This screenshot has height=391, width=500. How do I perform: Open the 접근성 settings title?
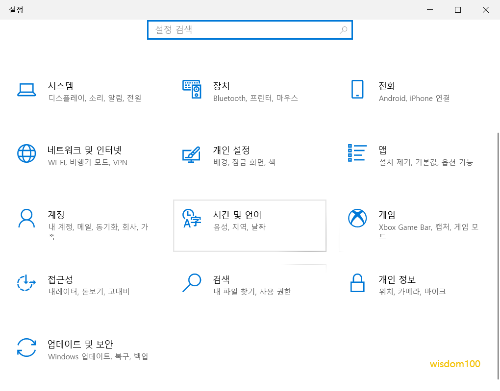pos(60,279)
